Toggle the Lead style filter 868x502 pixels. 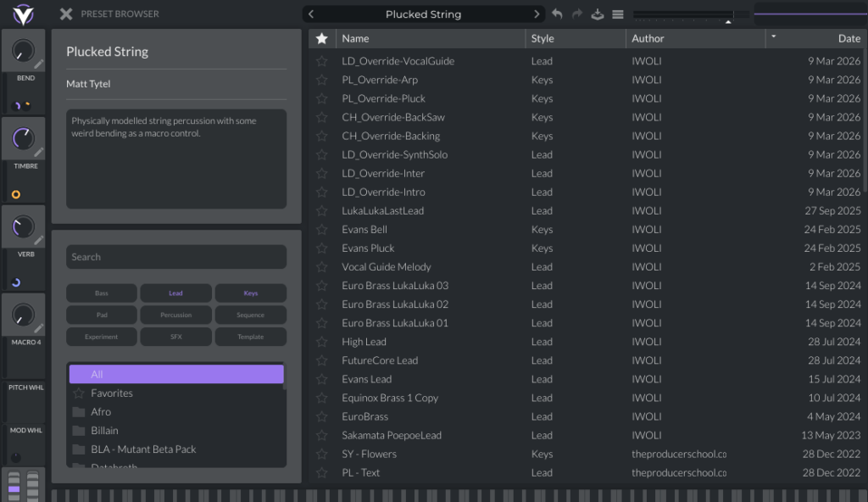[175, 293]
